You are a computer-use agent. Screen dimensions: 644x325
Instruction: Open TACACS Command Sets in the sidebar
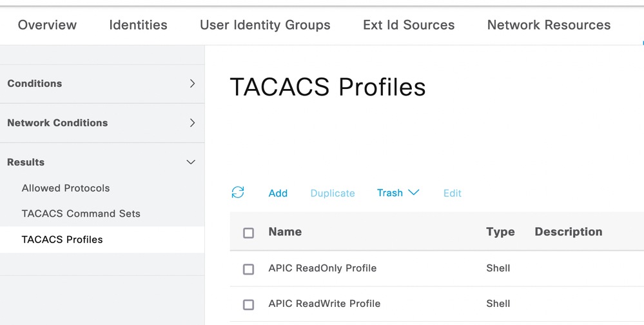81,213
